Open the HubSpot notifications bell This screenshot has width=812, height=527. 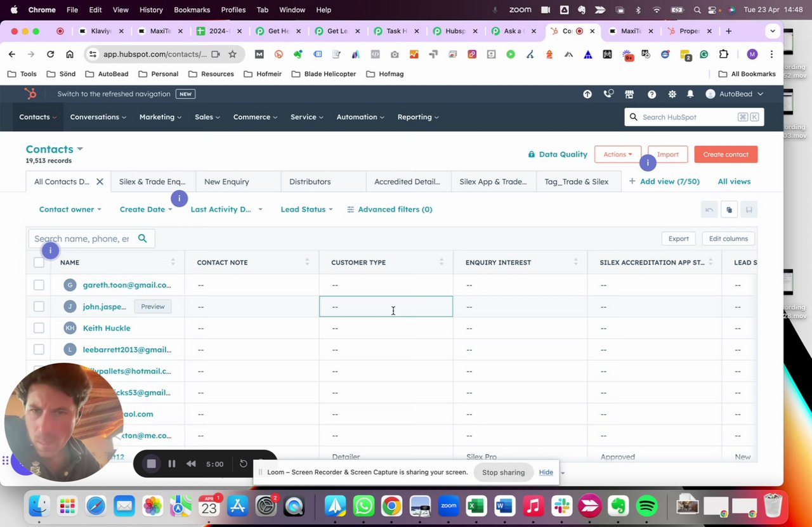690,94
